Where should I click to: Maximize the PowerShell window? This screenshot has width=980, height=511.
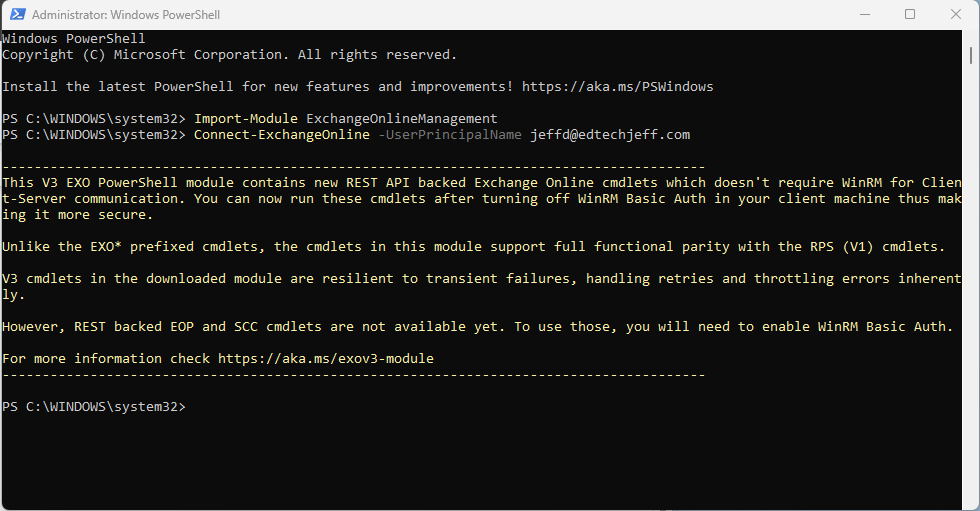coord(910,15)
